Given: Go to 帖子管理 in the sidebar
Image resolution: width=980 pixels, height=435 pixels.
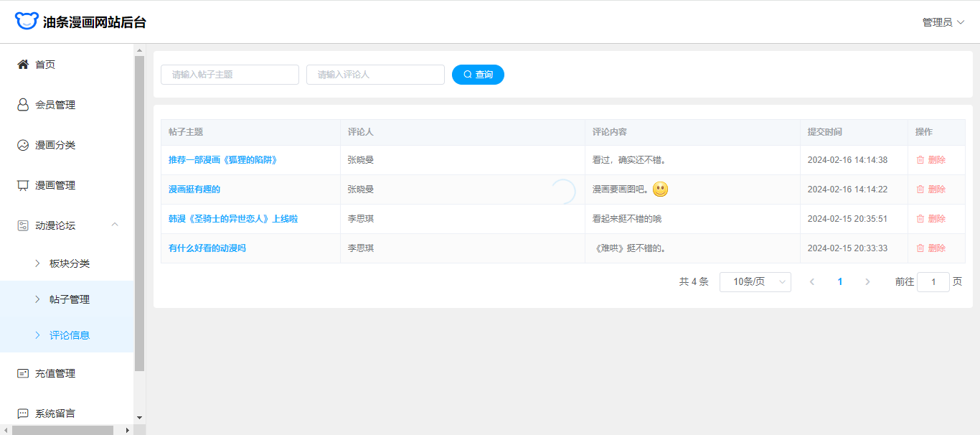Looking at the screenshot, I should click(x=70, y=299).
